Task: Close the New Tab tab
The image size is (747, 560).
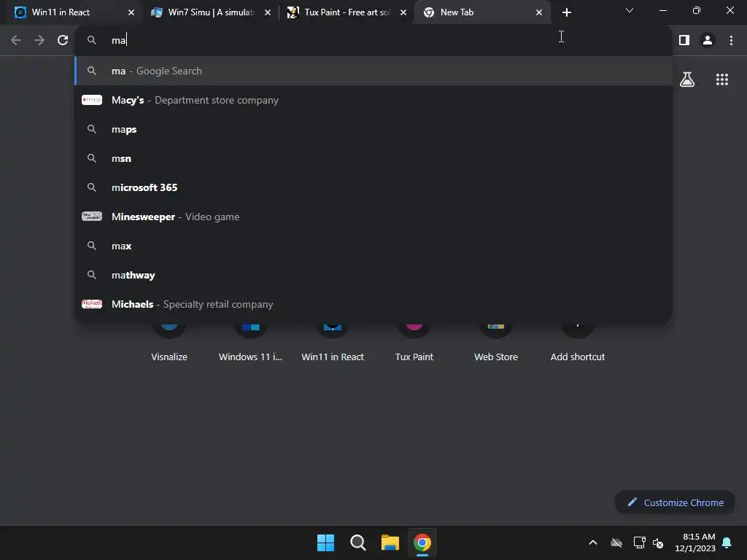Action: tap(539, 12)
